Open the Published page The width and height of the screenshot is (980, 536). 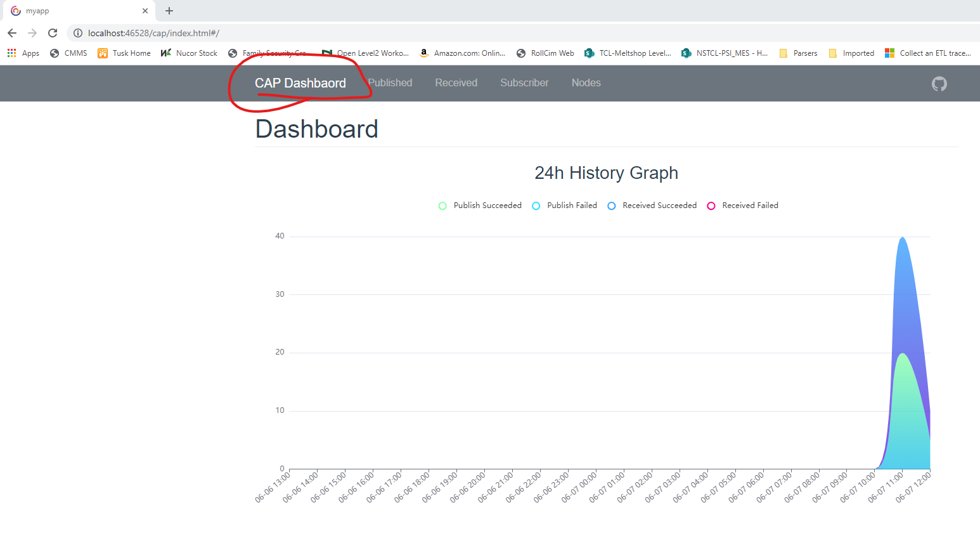(x=390, y=82)
